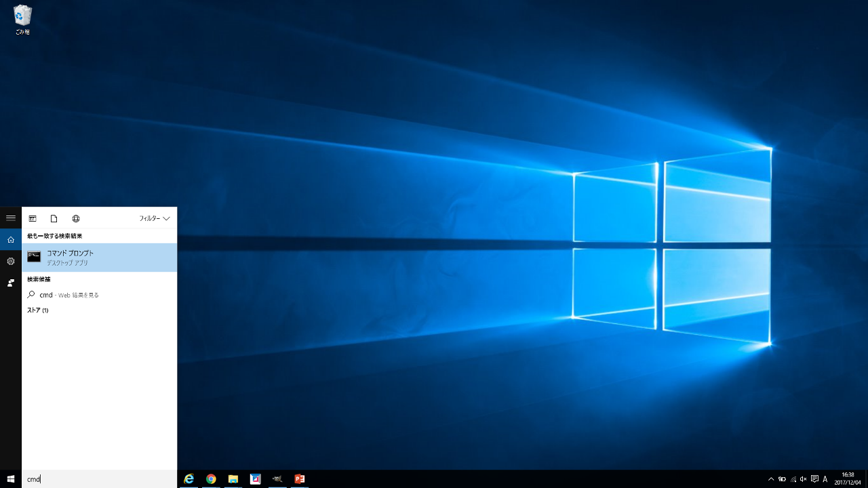Select the Documents filter icon
This screenshot has width=868, height=488.
pyautogui.click(x=54, y=218)
